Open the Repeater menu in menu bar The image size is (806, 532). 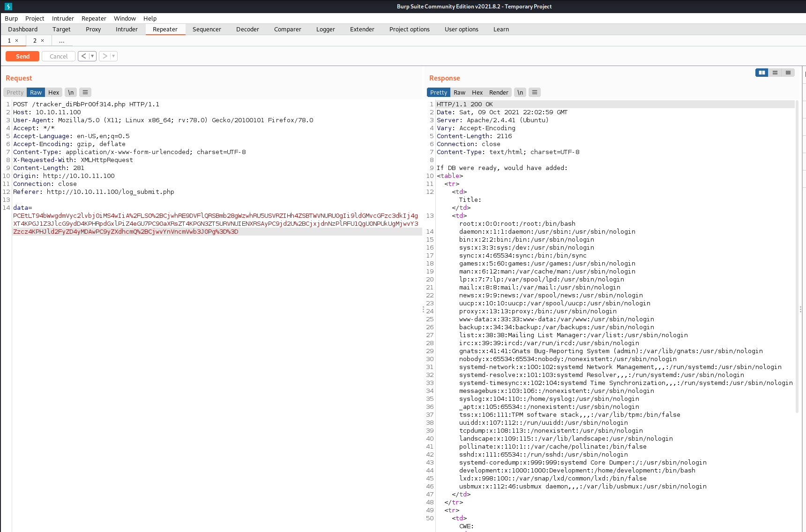94,19
